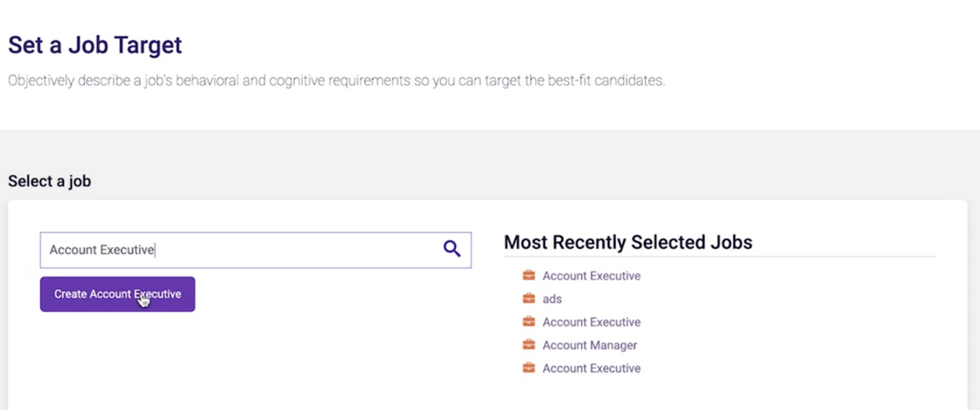
Task: Click the job requirements description text
Action: click(x=337, y=81)
